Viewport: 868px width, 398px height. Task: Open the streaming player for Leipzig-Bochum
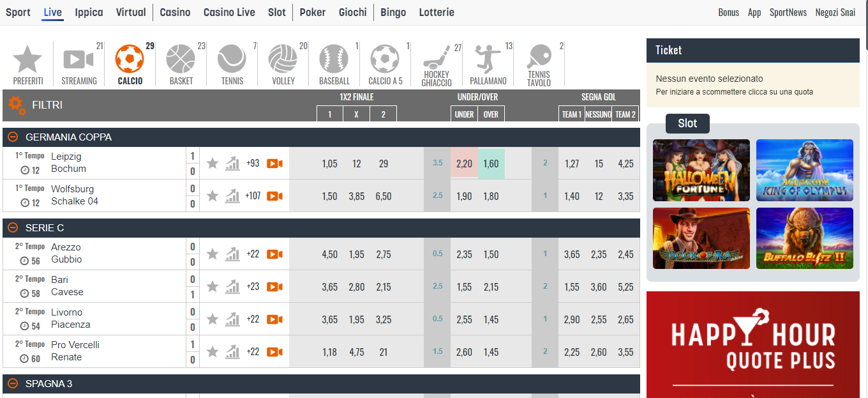click(x=274, y=163)
